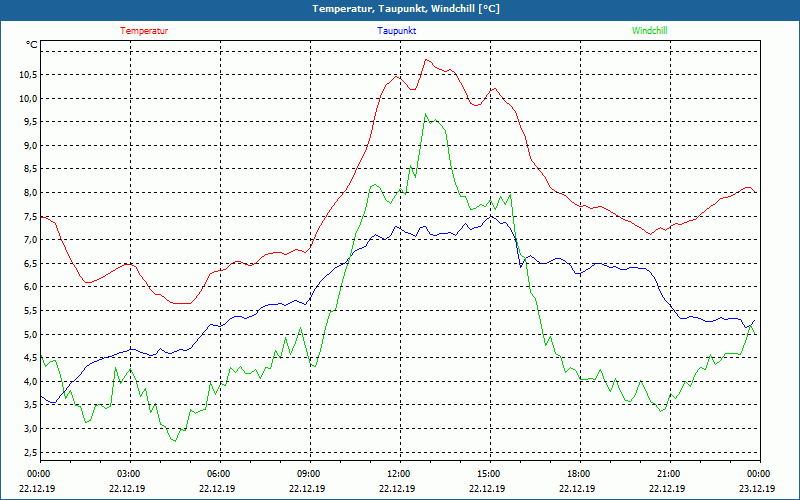Click the blue Taupunkt legend label
800x500 pixels.
[x=396, y=31]
